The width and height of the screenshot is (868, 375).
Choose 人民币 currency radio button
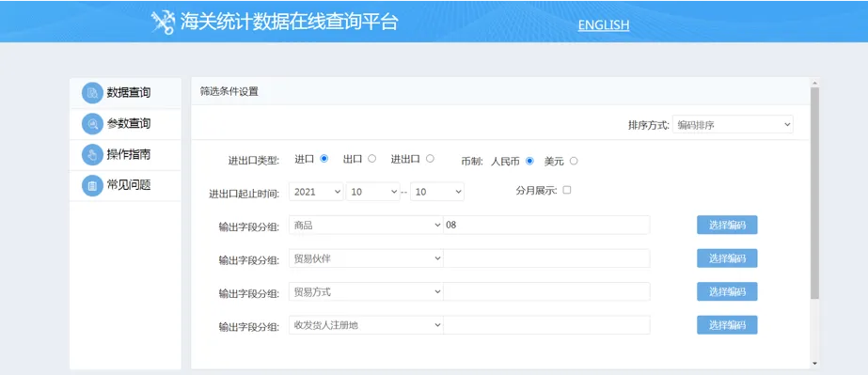529,161
